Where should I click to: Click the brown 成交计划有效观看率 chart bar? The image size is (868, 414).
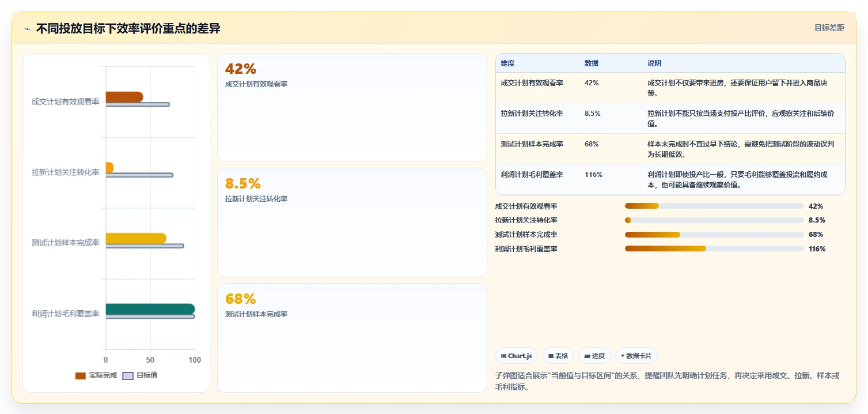point(124,97)
